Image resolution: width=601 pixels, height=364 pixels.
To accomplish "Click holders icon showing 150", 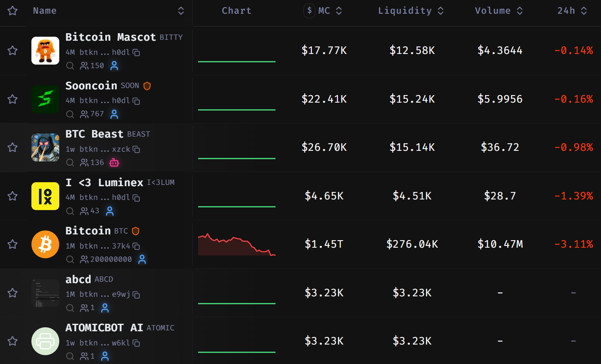I will pos(84,66).
